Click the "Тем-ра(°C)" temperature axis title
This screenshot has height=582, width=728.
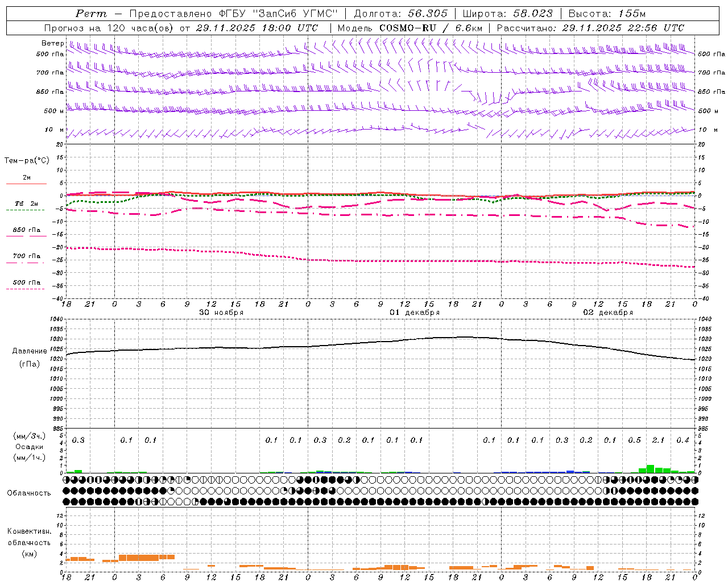click(27, 161)
